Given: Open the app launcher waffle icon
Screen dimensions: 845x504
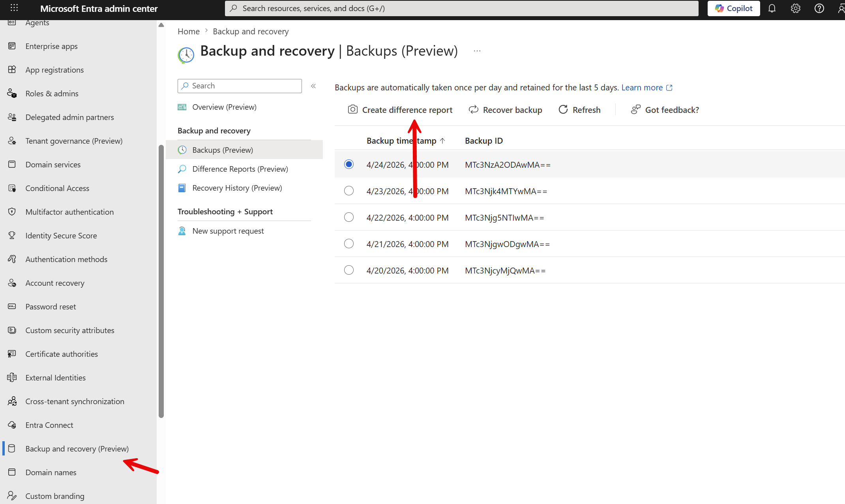Looking at the screenshot, I should click(14, 8).
